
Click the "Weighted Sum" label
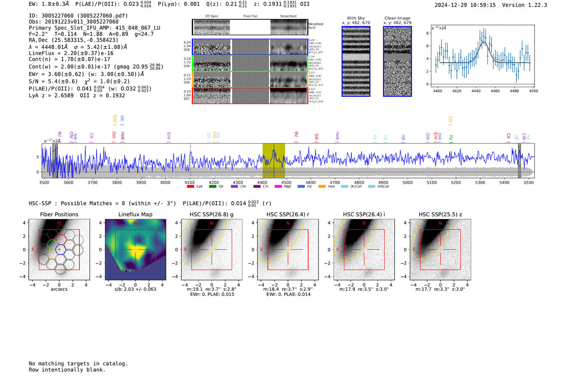316,26
